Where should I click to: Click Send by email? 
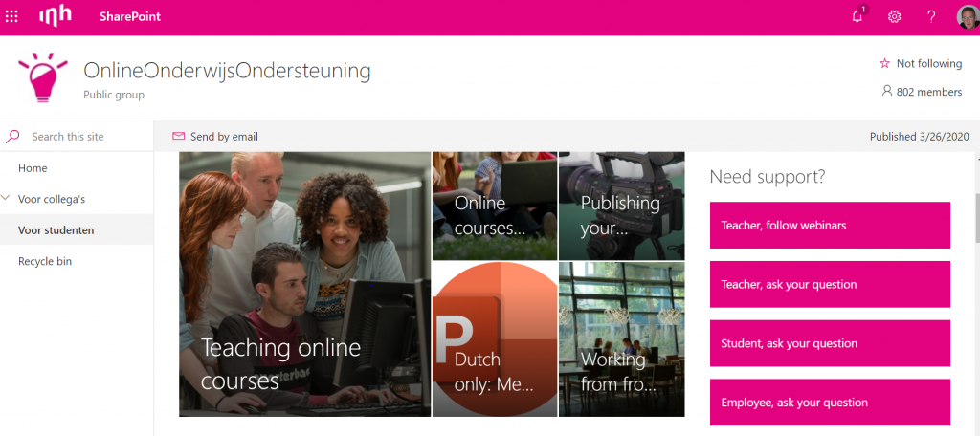coord(215,136)
